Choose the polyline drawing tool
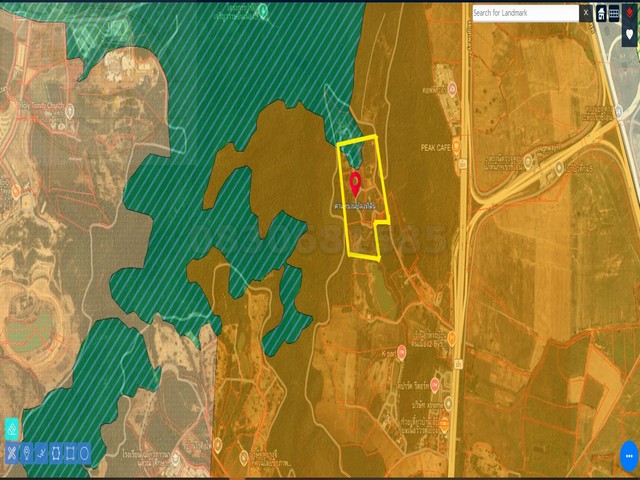 40,453
